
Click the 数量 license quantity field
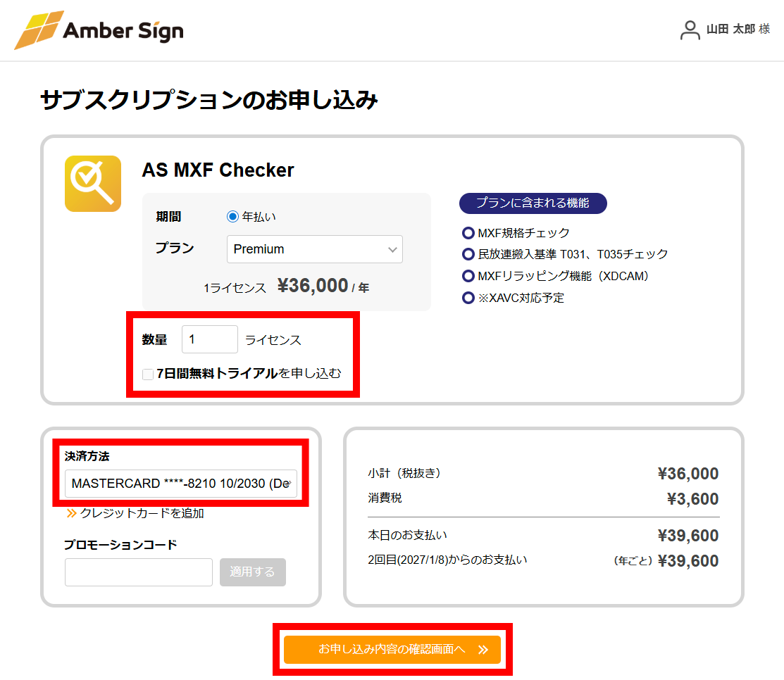209,339
